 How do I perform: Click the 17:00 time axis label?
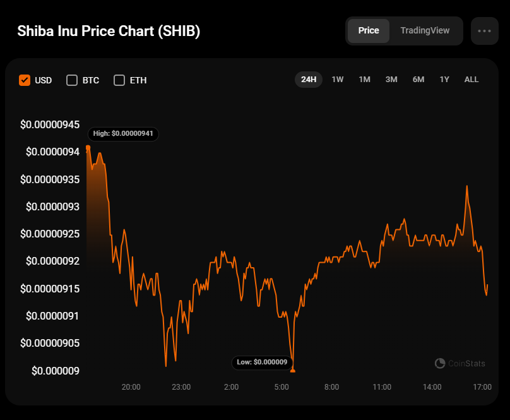482,387
